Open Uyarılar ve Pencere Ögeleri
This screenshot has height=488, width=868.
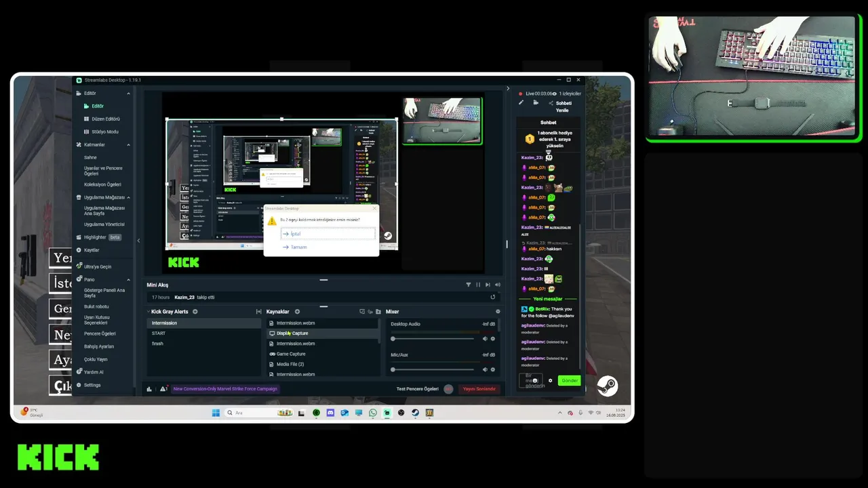tap(103, 170)
